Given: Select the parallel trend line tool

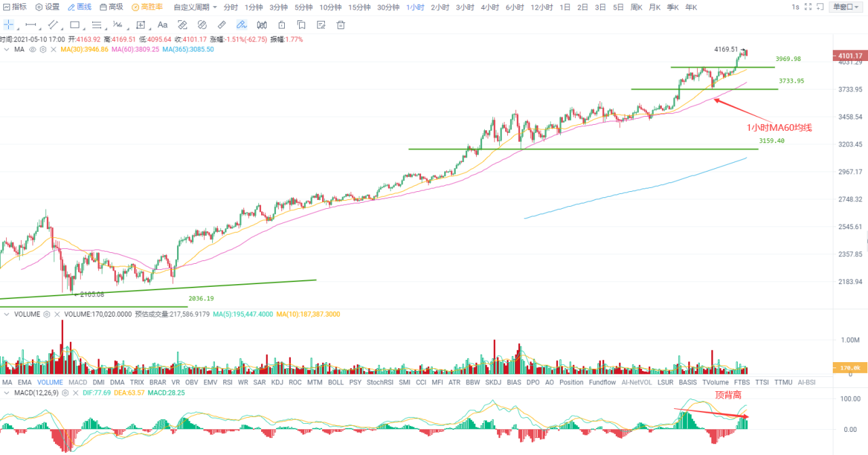Looking at the screenshot, I should [x=53, y=25].
